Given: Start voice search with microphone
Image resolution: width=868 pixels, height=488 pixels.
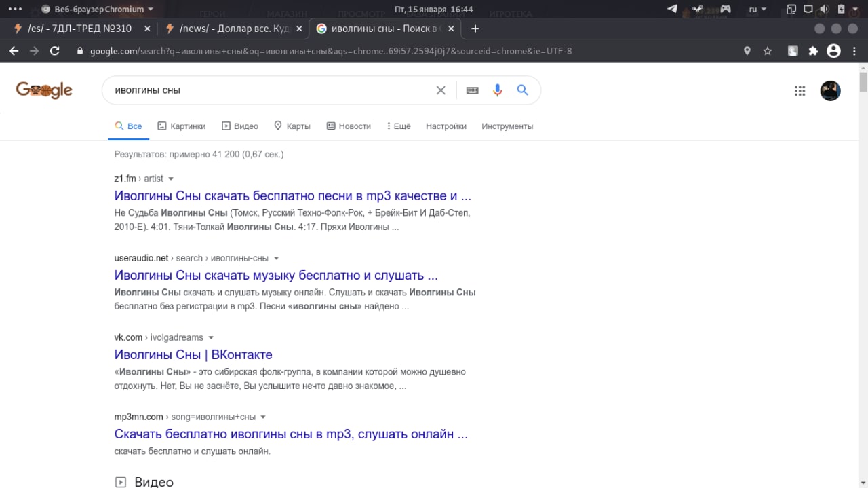Looking at the screenshot, I should (x=498, y=90).
